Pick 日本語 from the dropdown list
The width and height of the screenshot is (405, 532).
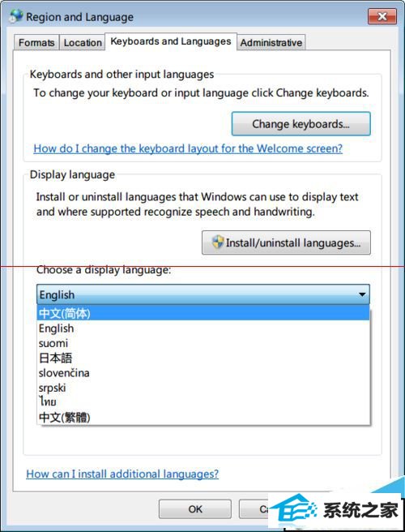point(203,358)
